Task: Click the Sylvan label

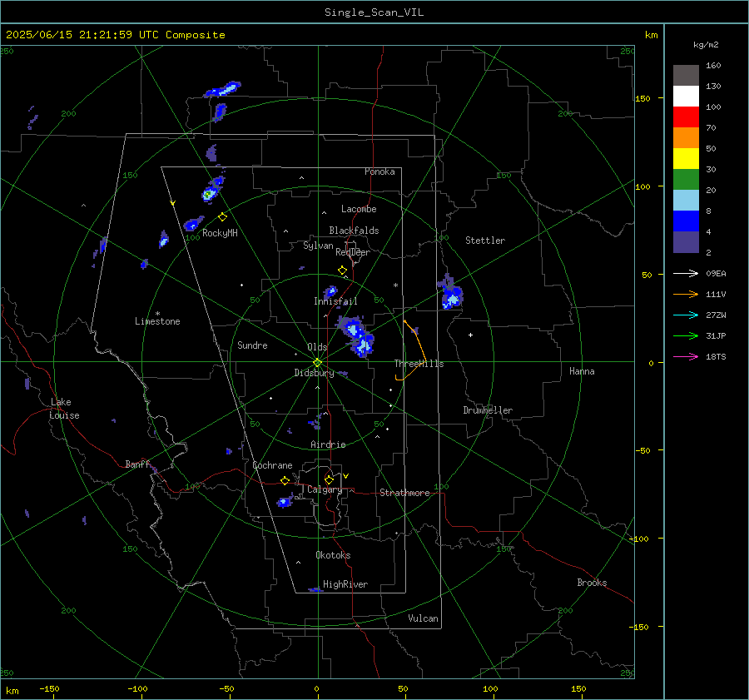Action: tap(318, 246)
